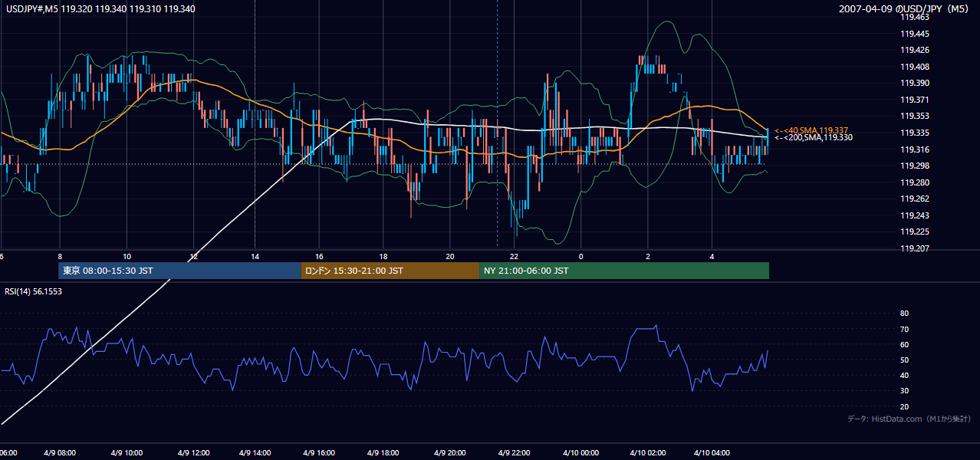Click price axis label 119.207
Screen dimensions: 980x460
[916, 248]
